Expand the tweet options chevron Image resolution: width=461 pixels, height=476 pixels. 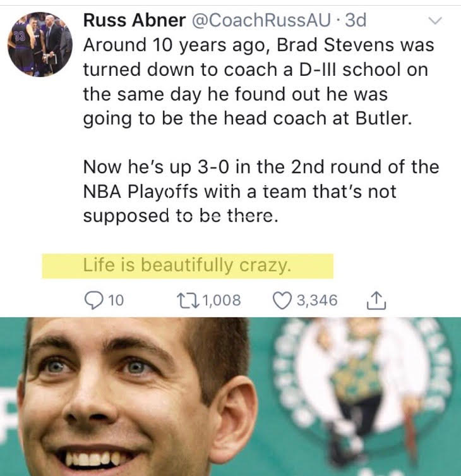[435, 21]
